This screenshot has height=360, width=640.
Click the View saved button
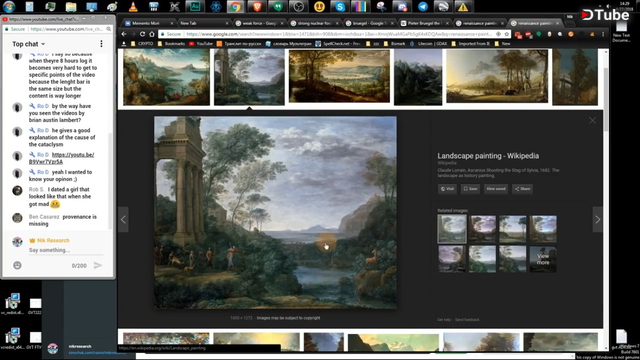click(496, 189)
